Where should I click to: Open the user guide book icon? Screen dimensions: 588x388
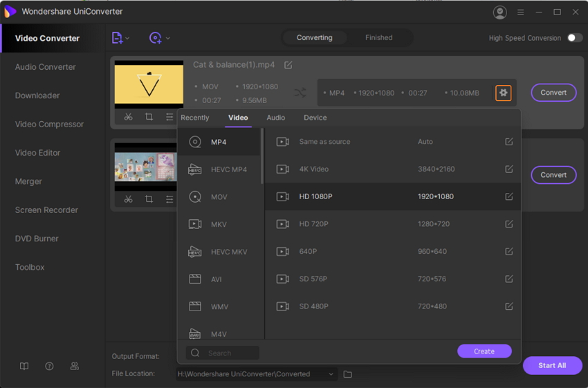pos(24,367)
